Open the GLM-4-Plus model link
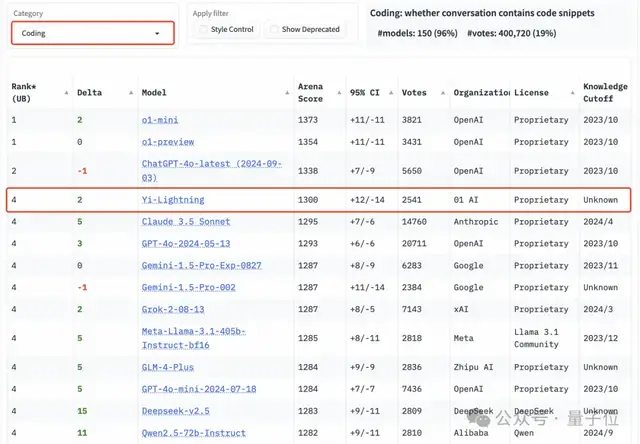This screenshot has width=640, height=444. (x=169, y=367)
